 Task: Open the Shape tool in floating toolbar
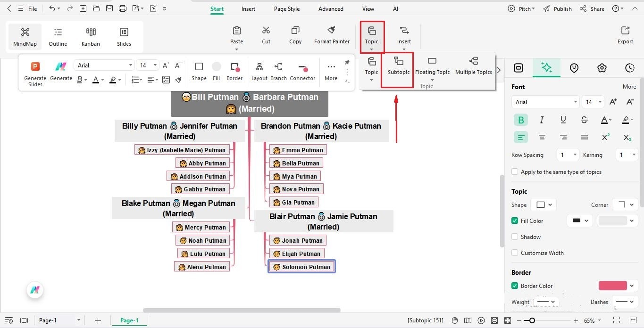199,72
